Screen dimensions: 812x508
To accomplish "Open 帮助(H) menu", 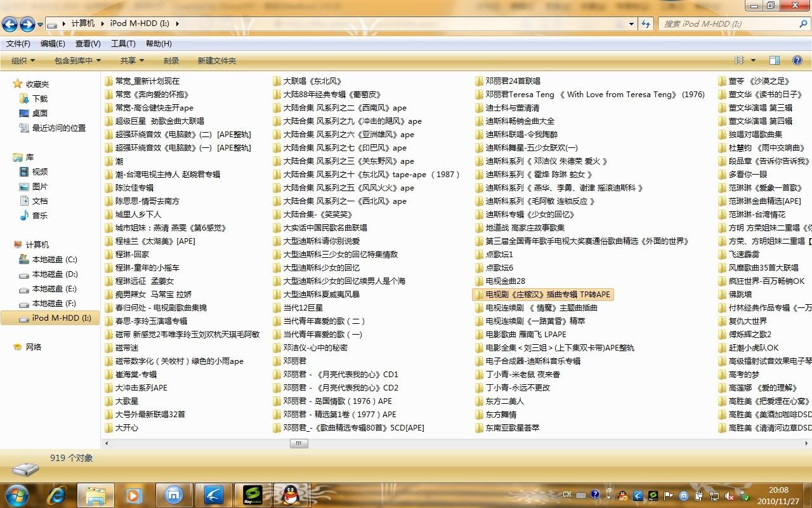I will 159,43.
